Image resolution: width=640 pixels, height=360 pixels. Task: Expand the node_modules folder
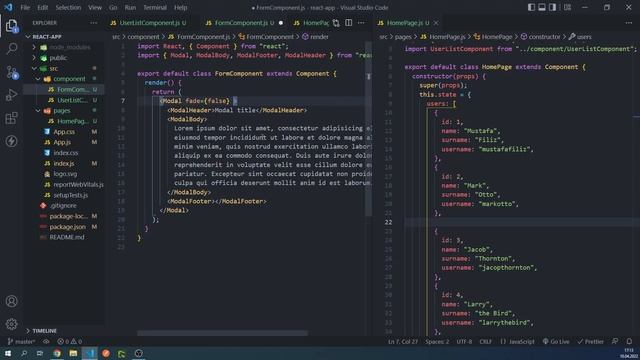(x=64, y=47)
